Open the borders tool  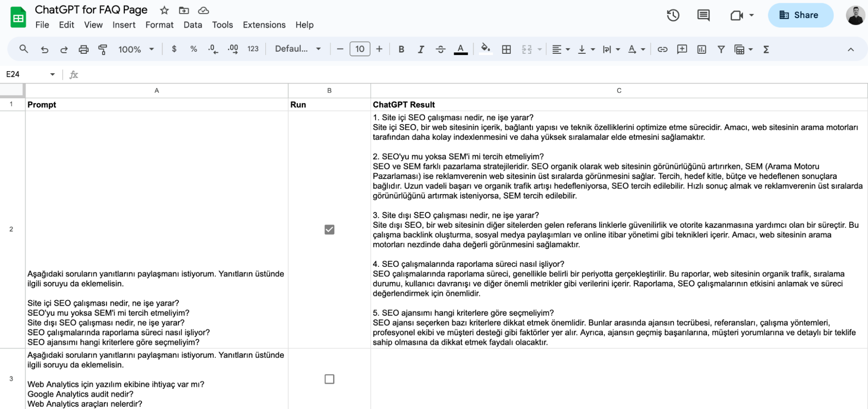(x=506, y=49)
